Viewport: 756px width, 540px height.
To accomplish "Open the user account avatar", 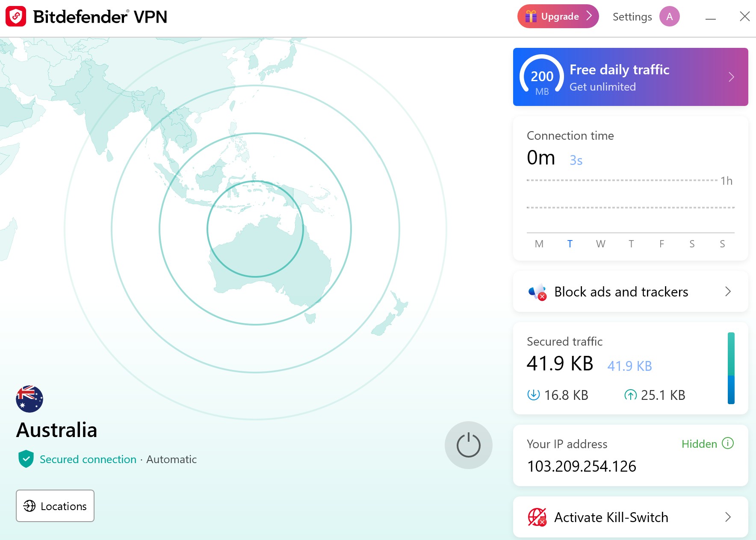I will click(669, 17).
